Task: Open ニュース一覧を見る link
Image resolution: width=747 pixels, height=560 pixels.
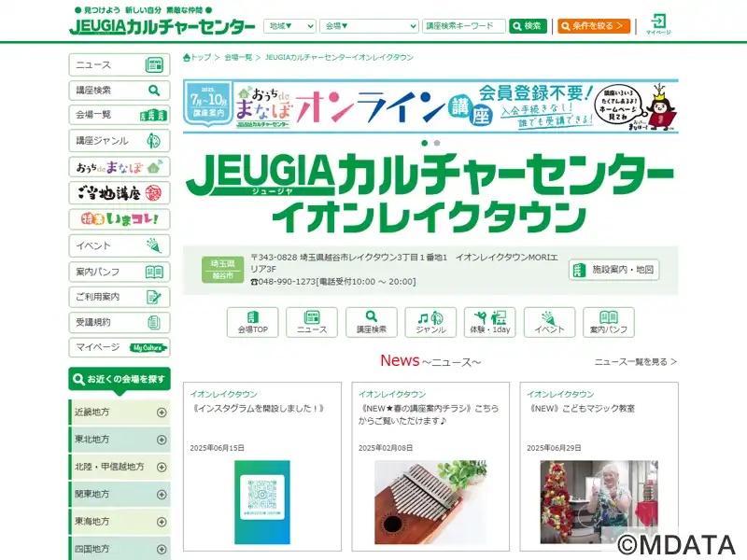Action: click(636, 362)
